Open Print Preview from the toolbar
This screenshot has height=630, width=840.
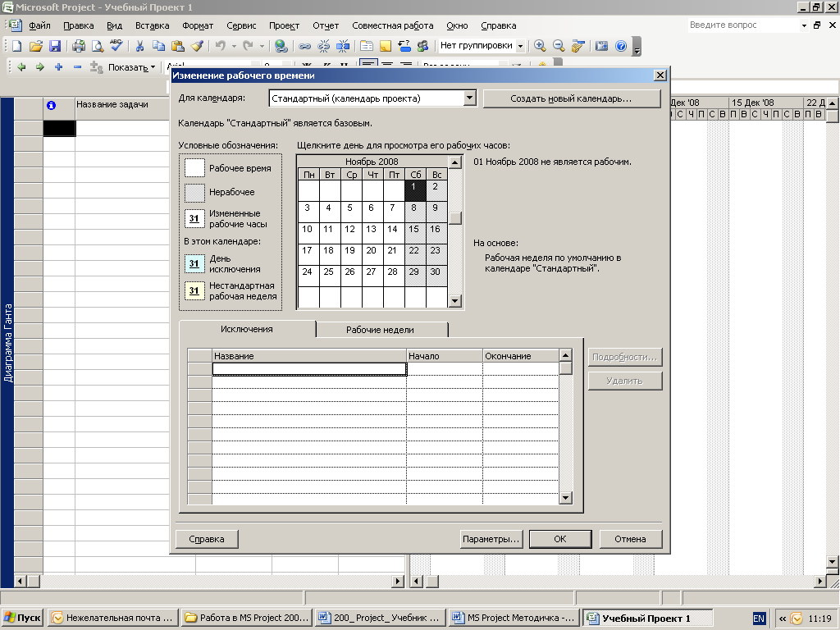click(x=97, y=46)
